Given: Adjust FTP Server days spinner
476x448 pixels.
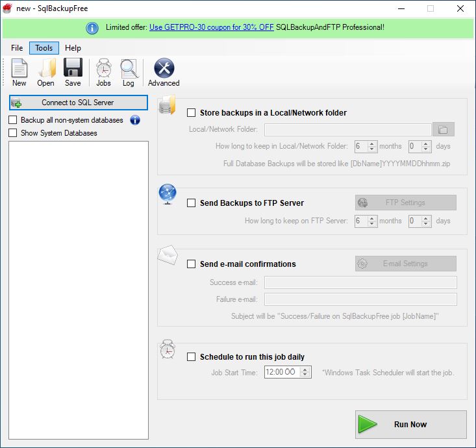Looking at the screenshot, I should [x=426, y=221].
